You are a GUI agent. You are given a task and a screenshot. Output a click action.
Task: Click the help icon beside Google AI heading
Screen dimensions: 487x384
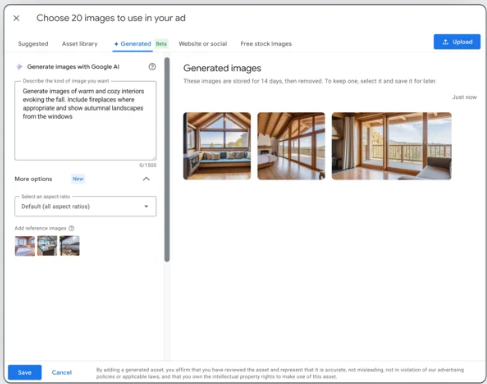(x=152, y=67)
